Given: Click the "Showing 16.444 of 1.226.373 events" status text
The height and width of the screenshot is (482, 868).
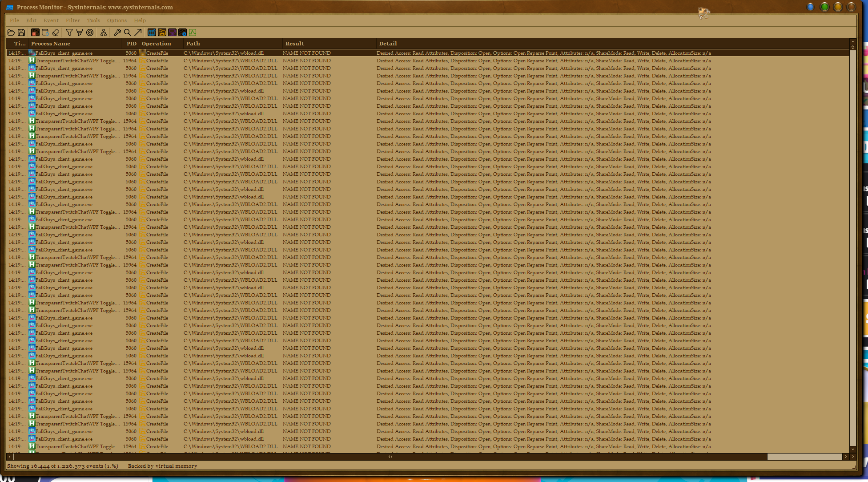Looking at the screenshot, I should click(x=63, y=466).
